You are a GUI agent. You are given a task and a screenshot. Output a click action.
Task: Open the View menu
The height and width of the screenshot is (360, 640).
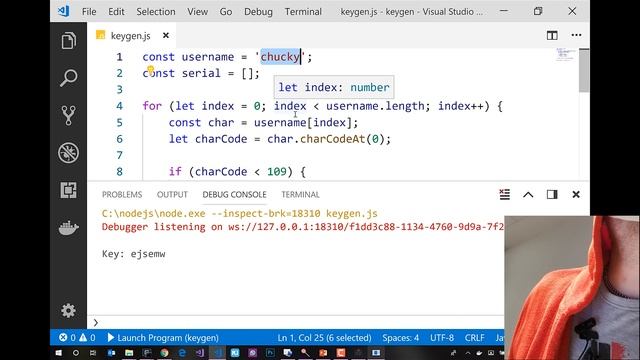click(x=198, y=11)
